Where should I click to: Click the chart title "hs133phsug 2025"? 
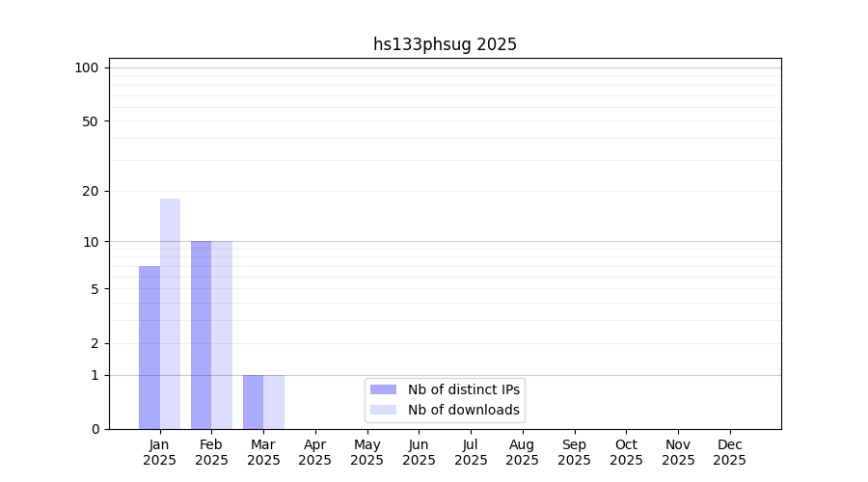pos(445,44)
